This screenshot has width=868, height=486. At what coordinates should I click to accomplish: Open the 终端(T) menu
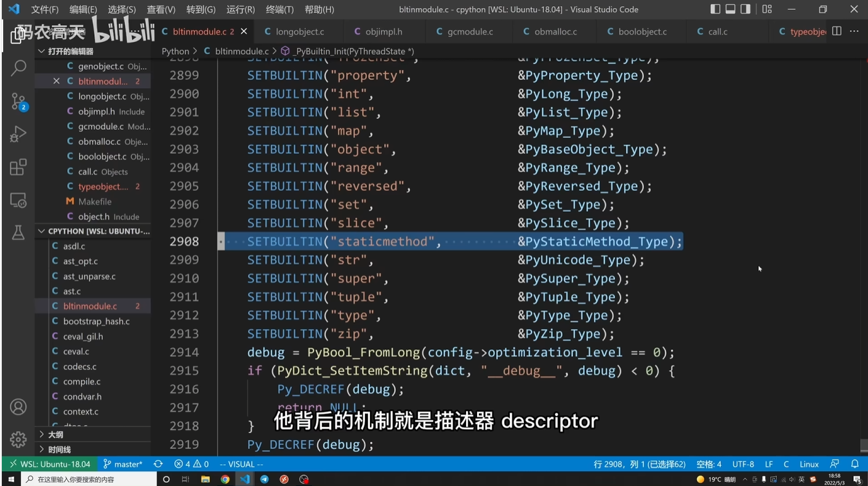click(279, 9)
